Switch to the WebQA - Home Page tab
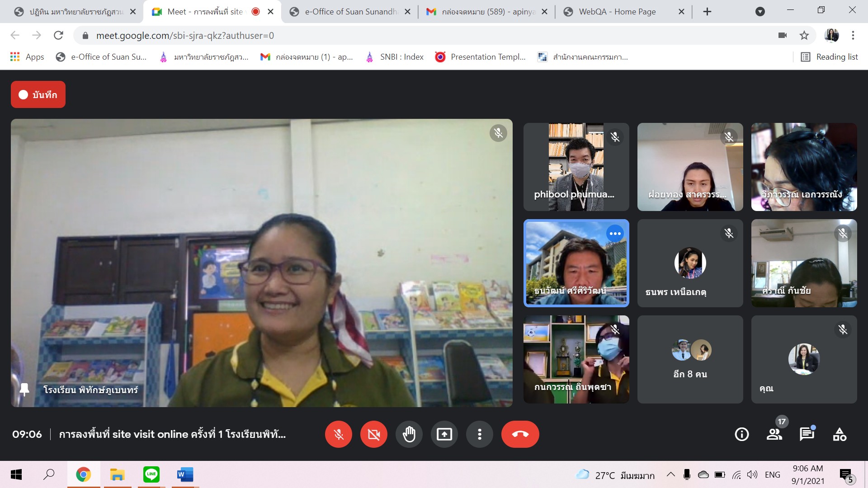 [617, 12]
